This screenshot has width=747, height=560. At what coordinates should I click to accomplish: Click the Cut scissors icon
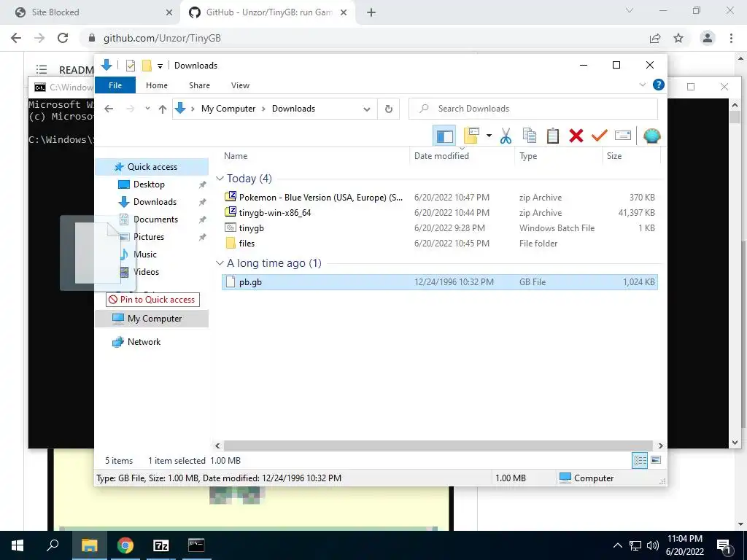(506, 136)
